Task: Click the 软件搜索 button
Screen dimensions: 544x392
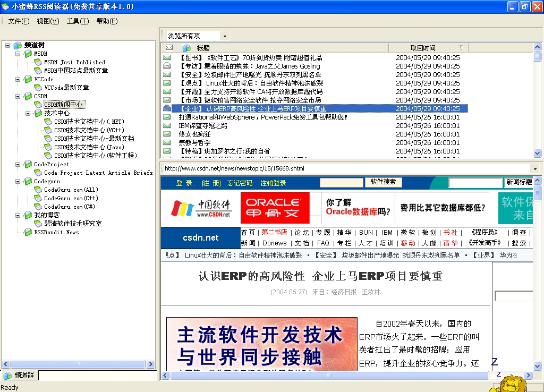Action: pos(383,182)
